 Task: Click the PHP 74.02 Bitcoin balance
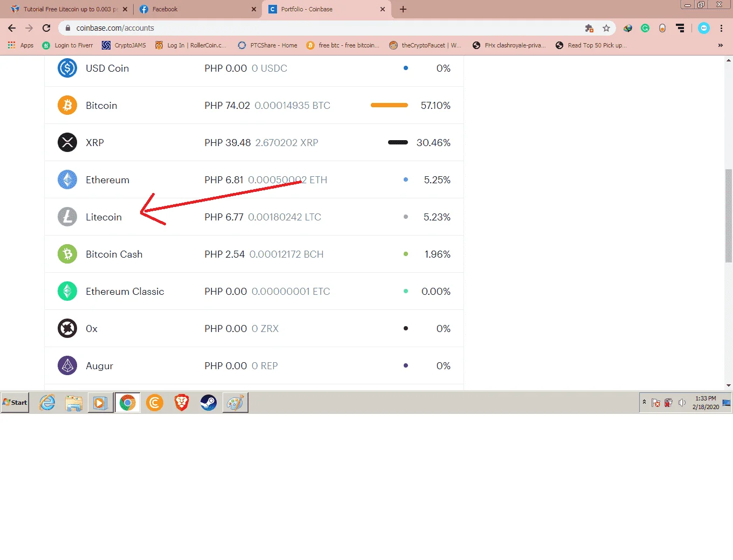(x=227, y=106)
